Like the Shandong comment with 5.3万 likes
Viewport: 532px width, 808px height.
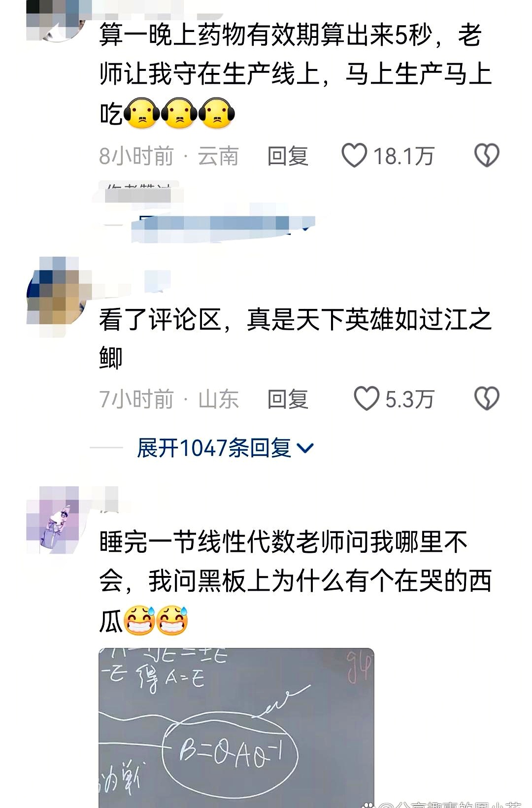(x=366, y=399)
